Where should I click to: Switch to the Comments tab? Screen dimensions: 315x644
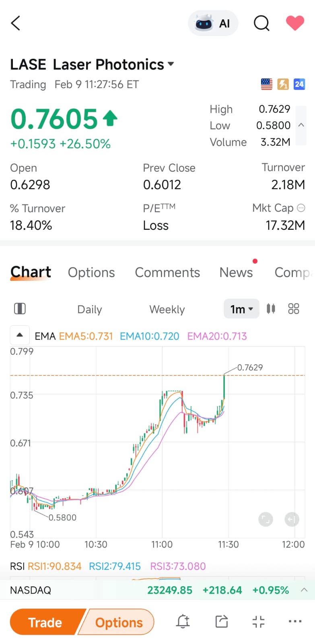click(167, 272)
